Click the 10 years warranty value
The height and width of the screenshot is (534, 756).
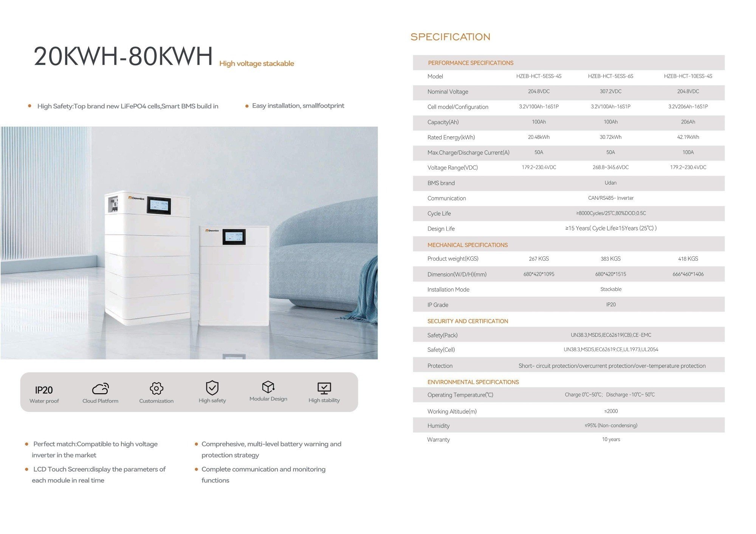[x=611, y=439]
